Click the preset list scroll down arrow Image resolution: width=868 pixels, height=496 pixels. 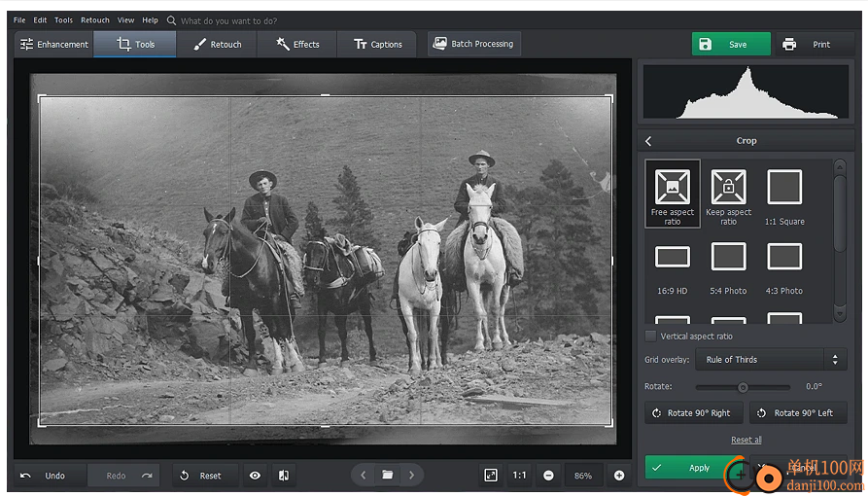840,314
